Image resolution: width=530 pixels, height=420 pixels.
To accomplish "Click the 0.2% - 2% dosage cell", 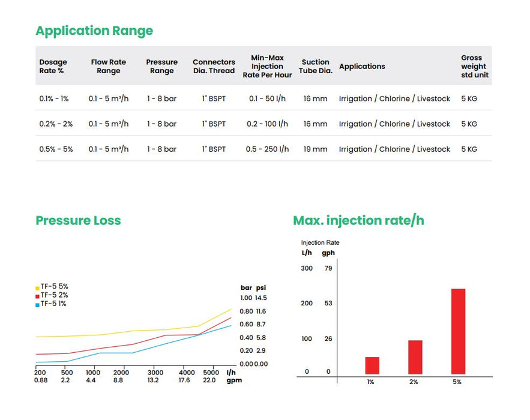I will pos(56,124).
